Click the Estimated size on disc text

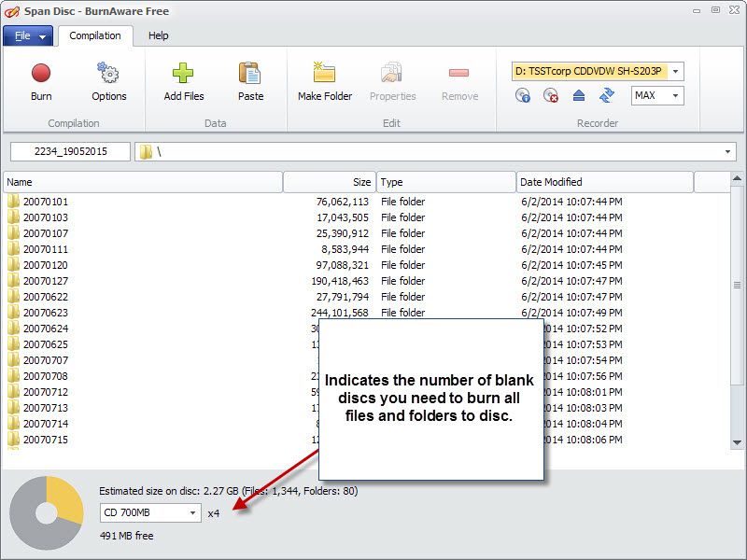pyautogui.click(x=229, y=491)
